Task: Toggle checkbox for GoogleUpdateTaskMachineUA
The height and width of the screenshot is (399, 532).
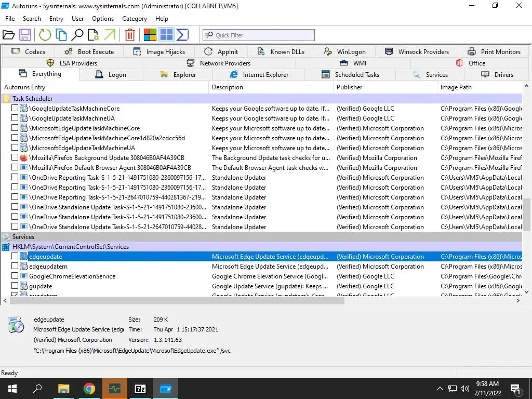Action: click(x=15, y=118)
